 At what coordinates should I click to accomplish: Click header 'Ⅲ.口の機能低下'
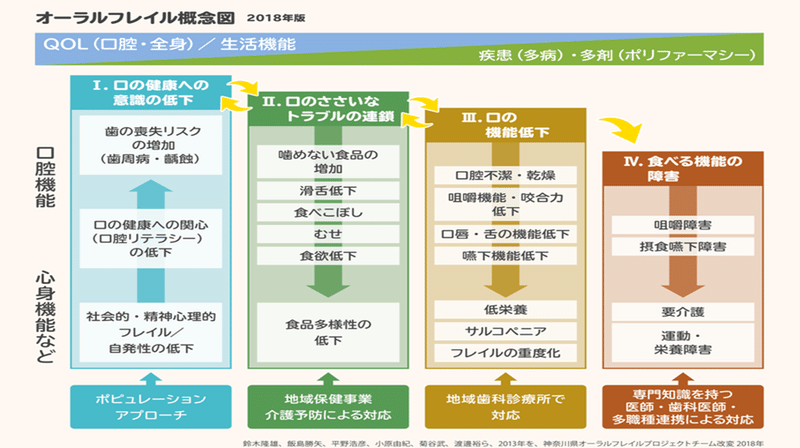pyautogui.click(x=506, y=125)
